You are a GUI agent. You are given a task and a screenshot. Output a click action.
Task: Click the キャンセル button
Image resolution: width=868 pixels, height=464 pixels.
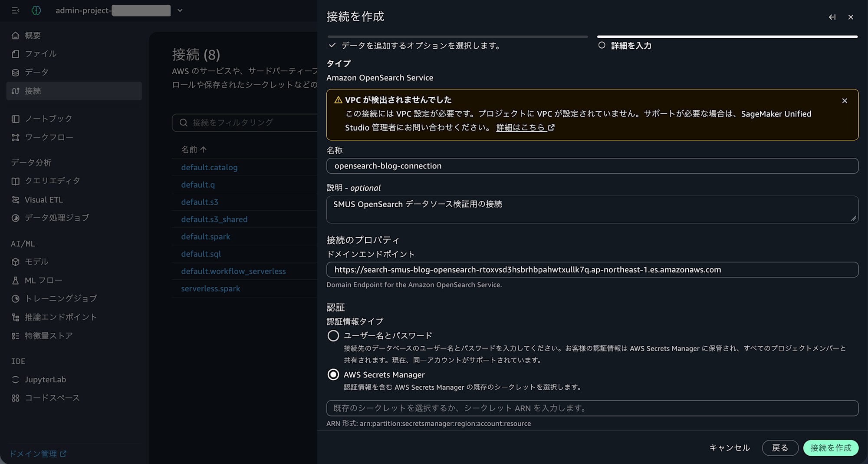[730, 448]
